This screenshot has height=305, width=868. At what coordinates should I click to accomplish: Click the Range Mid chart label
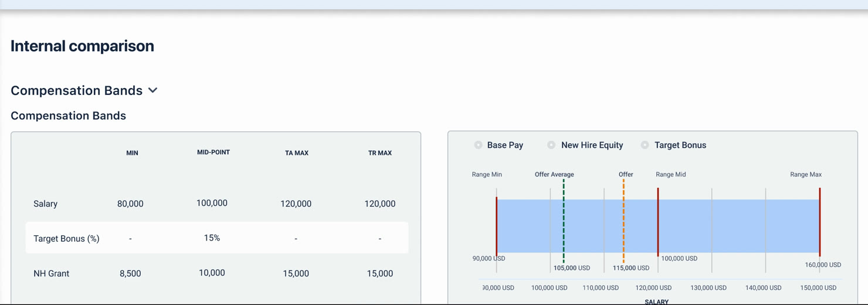[671, 174]
